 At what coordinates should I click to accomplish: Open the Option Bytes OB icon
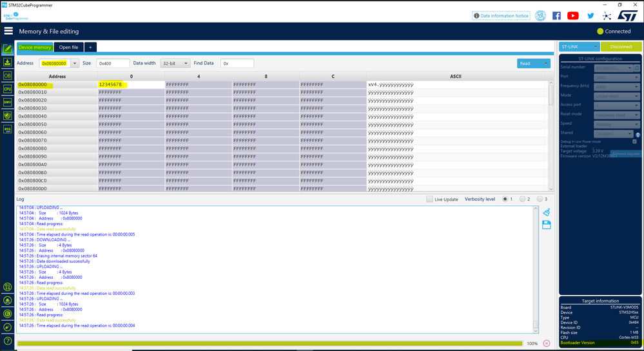[x=7, y=75]
